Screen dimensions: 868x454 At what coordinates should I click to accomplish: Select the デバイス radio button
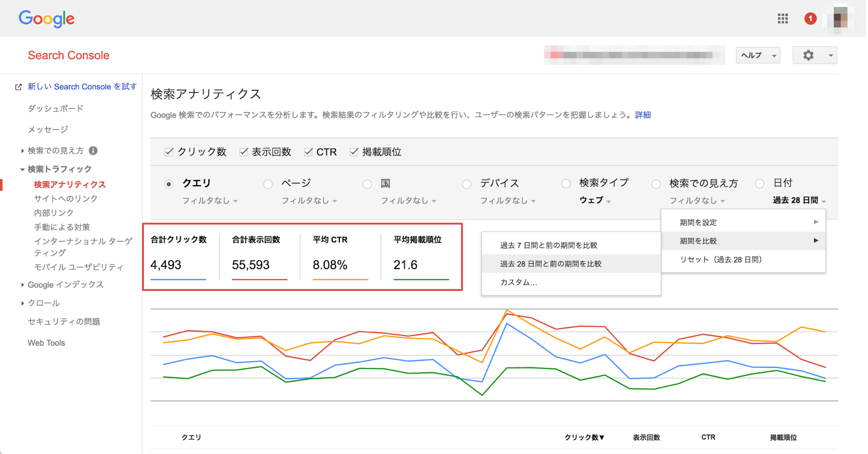tap(466, 184)
